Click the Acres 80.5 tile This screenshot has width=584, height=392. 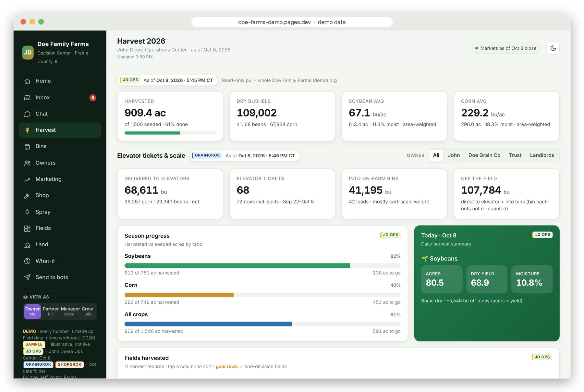442,279
